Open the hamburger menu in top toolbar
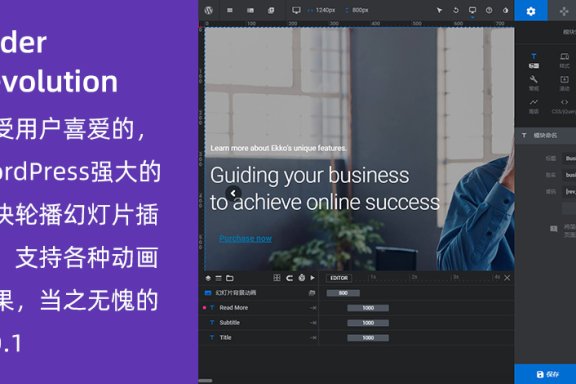Image resolution: width=576 pixels, height=384 pixels. tap(230, 10)
